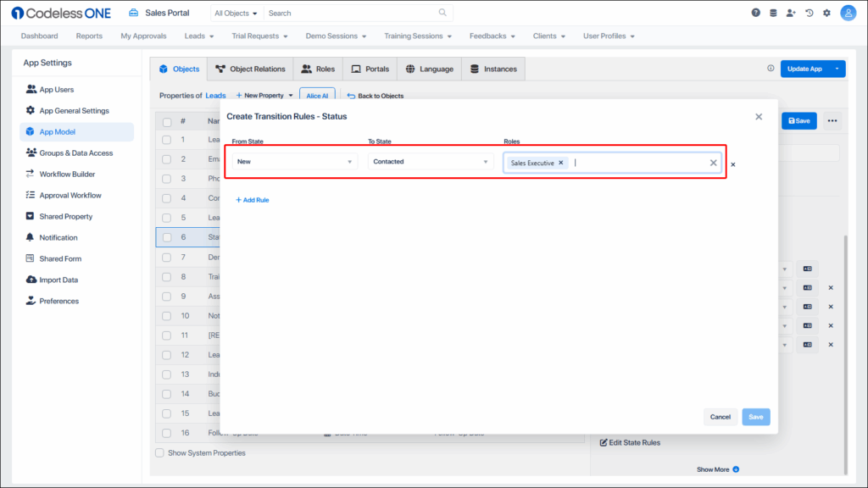Click Cancel in the transition rules dialog
The width and height of the screenshot is (868, 488).
(x=720, y=417)
